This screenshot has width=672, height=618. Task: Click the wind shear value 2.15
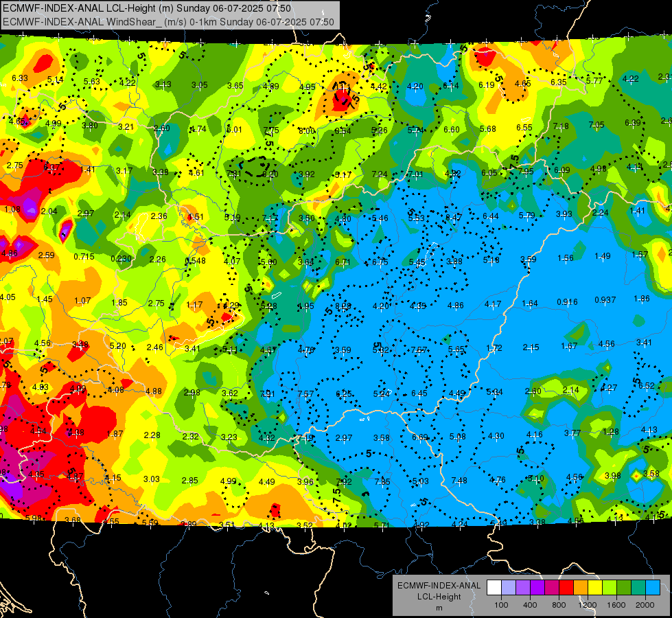[531, 347]
